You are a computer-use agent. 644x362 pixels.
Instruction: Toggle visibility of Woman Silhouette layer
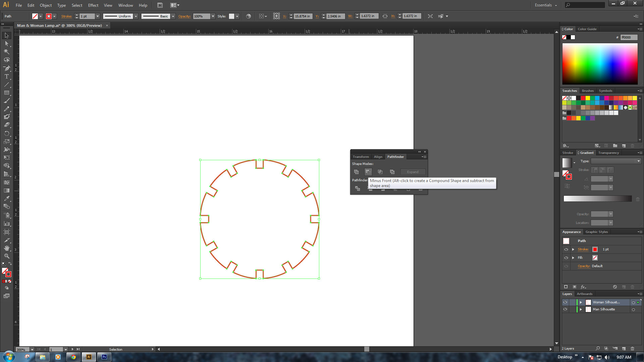click(565, 302)
